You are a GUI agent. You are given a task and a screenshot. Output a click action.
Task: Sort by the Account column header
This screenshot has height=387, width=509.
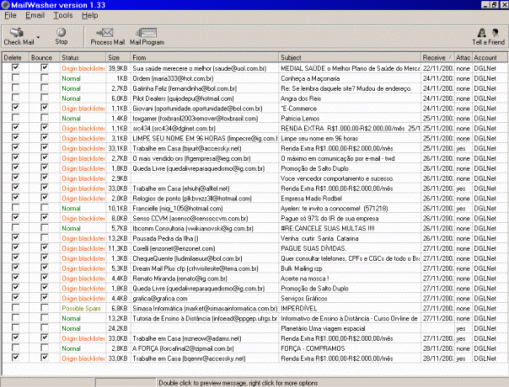[490, 57]
